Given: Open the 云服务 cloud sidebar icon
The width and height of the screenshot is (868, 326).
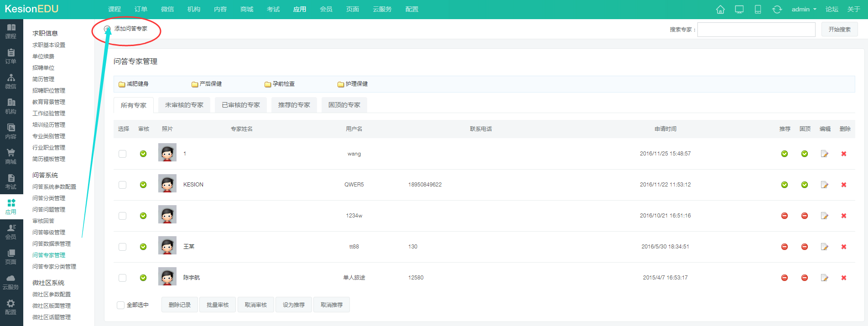Looking at the screenshot, I should tap(11, 281).
